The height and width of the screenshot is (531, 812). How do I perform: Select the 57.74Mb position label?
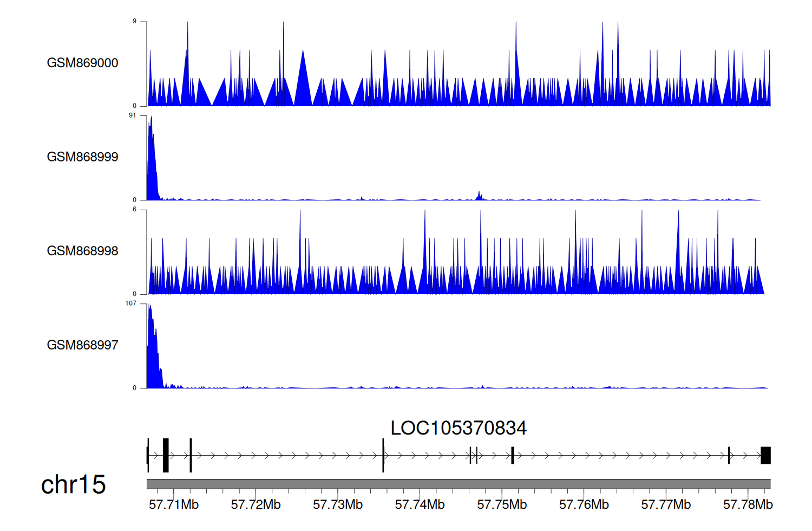tap(420, 505)
